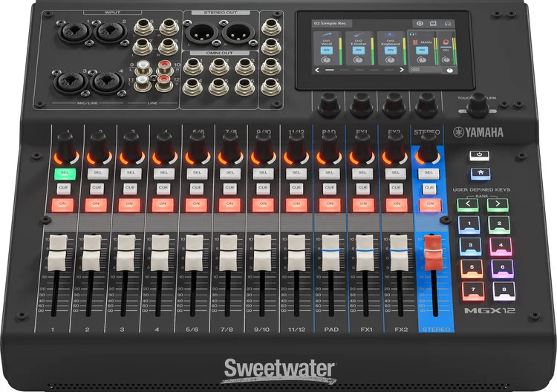Viewport: 557px width, 392px height.
Task: Tap the MAIN level knob on screen
Action: pyautogui.click(x=422, y=60)
